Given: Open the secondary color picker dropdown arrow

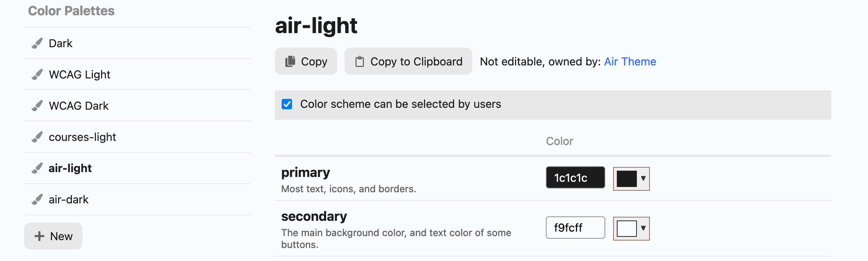Looking at the screenshot, I should tap(643, 228).
